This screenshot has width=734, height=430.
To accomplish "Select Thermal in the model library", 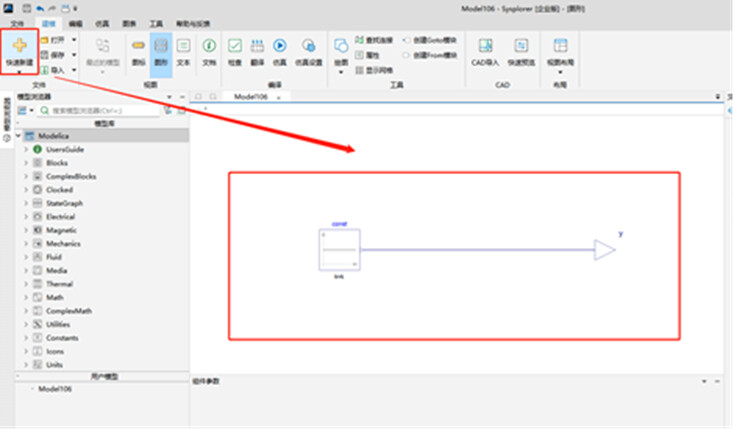I will pos(59,284).
